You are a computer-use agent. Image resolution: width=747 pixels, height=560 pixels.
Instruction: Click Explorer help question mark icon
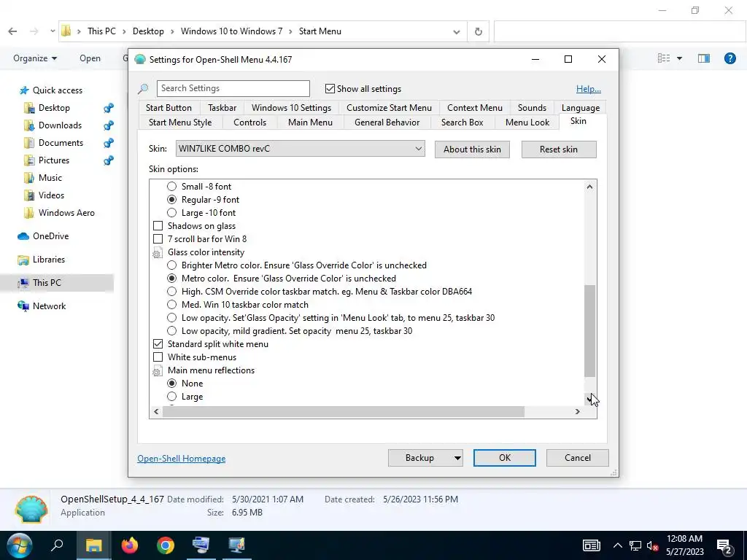point(729,58)
